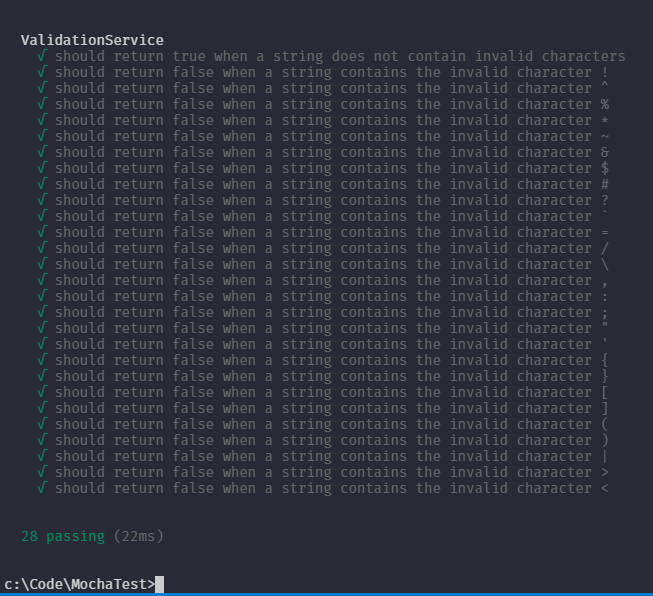Screen dimensions: 653x596
Task: Click the test line ending with invalid character ^
Action: [323, 88]
